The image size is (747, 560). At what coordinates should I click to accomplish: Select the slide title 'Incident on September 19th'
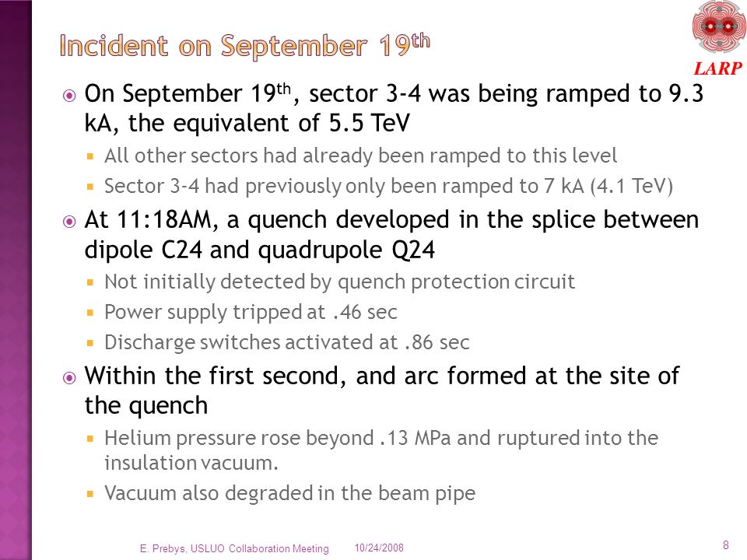245,46
